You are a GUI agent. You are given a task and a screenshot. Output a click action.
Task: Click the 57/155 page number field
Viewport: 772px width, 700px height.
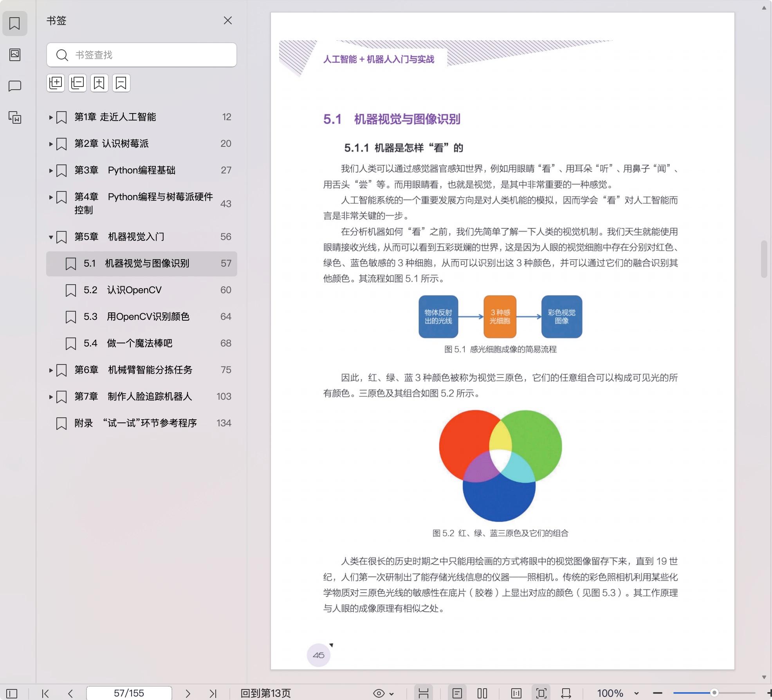tap(129, 693)
